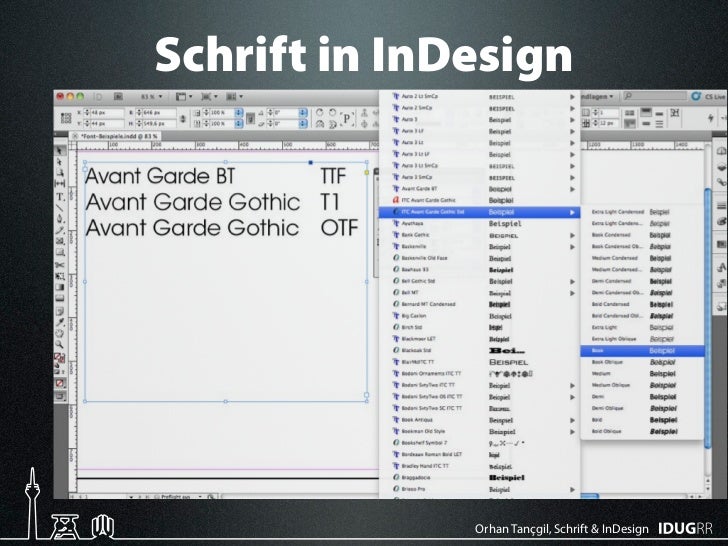
Task: Click the Brioso Pro font entry
Action: [x=479, y=489]
